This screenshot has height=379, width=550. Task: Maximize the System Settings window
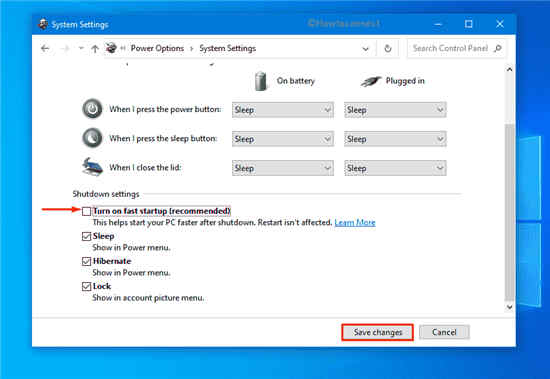click(469, 24)
